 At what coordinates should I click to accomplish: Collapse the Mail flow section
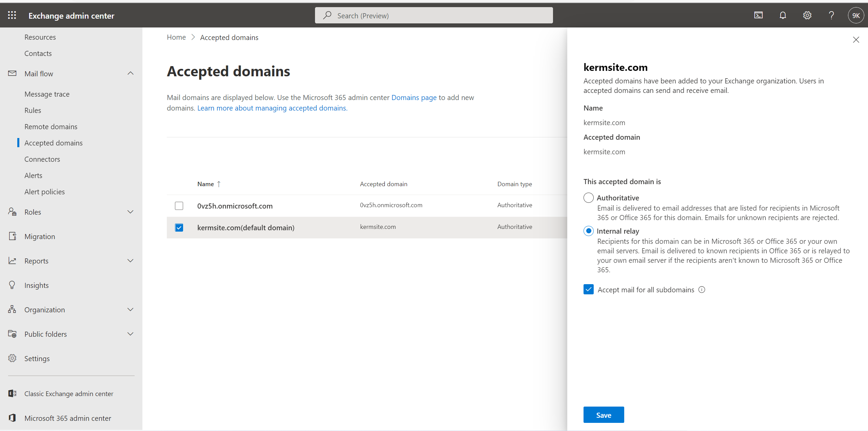[131, 73]
